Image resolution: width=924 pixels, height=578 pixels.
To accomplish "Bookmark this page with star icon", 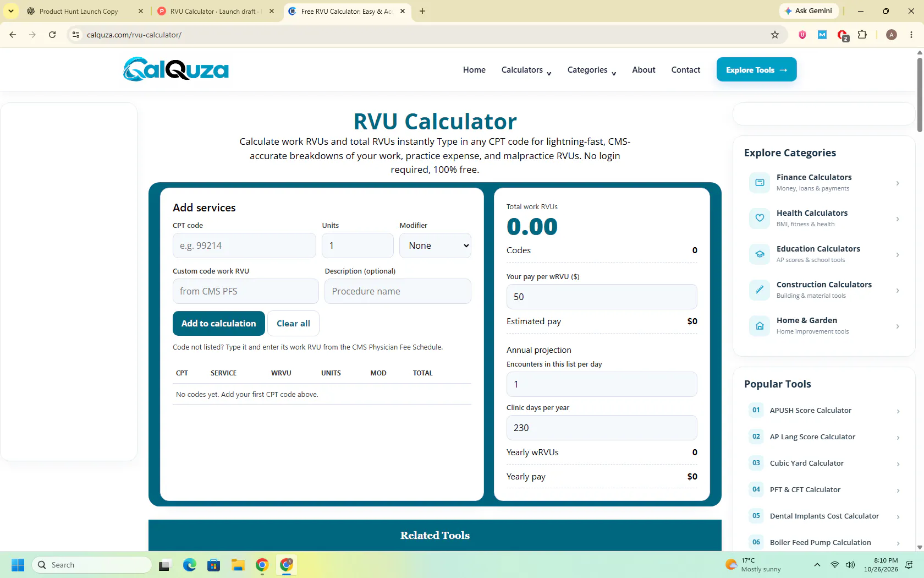I will point(775,35).
